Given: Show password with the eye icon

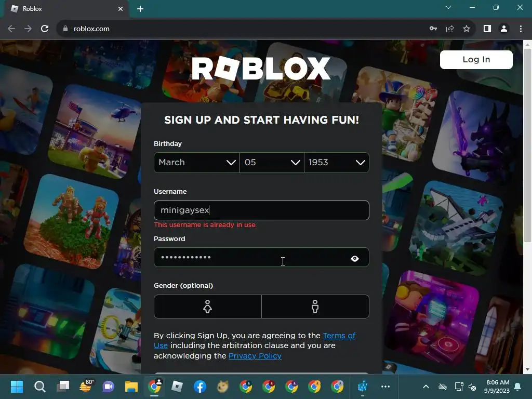Looking at the screenshot, I should 355,259.
